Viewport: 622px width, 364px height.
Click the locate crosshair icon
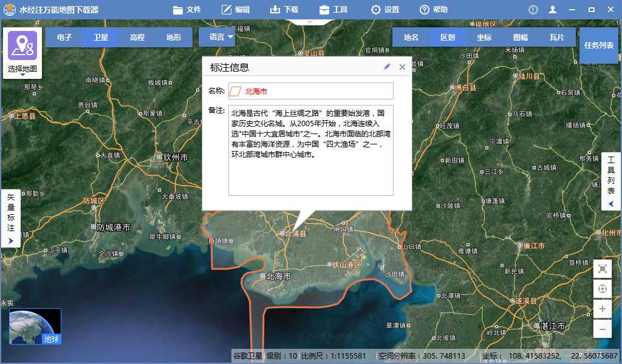pyautogui.click(x=602, y=289)
